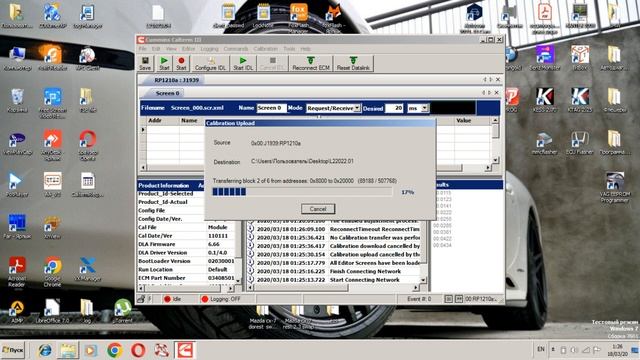Select the Screen 0 tab

(x=167, y=93)
